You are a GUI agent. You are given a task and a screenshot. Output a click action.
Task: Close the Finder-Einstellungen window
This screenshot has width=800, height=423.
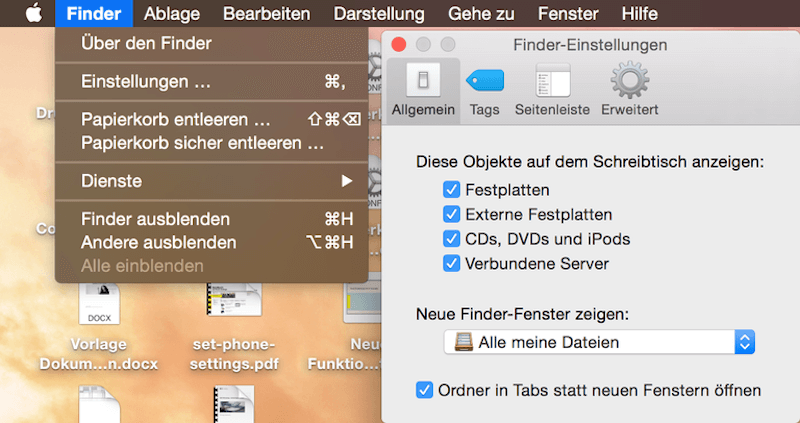398,44
